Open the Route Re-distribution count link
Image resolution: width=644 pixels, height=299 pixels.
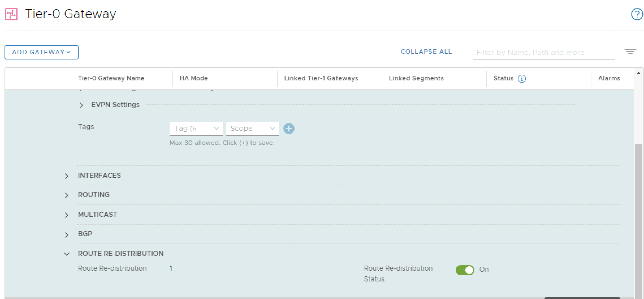(171, 268)
